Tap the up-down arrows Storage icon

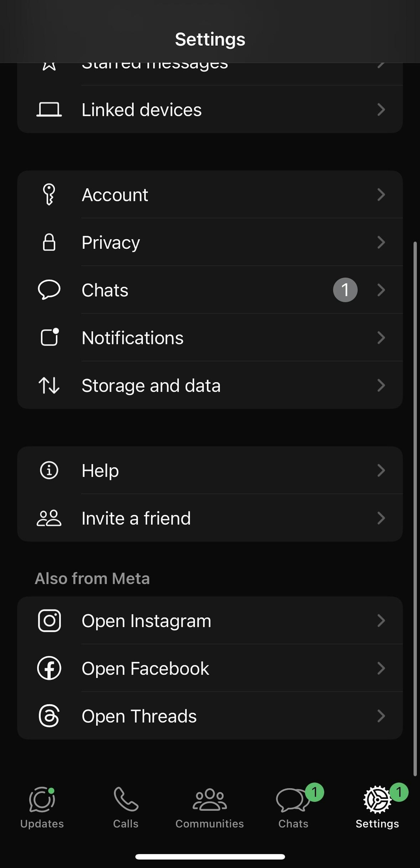[x=49, y=385]
